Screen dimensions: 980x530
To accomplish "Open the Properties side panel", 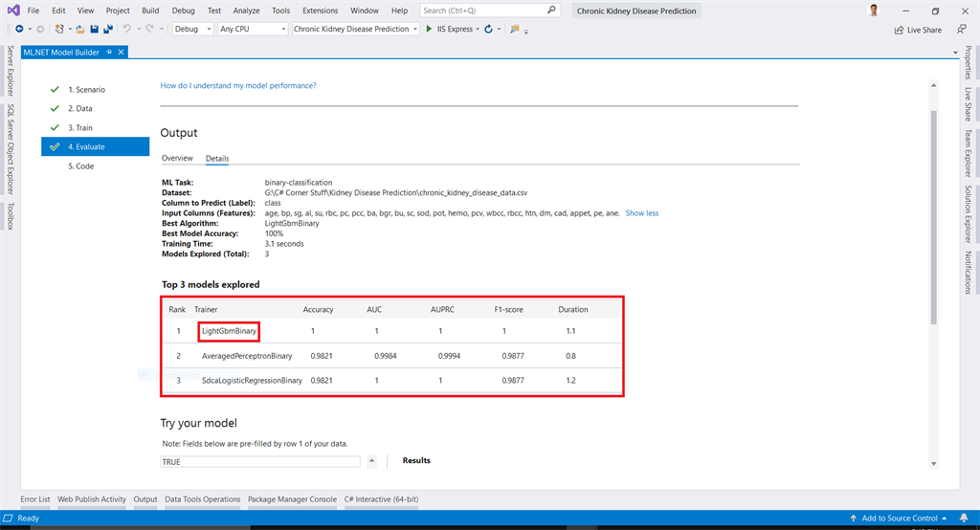I will [x=969, y=62].
